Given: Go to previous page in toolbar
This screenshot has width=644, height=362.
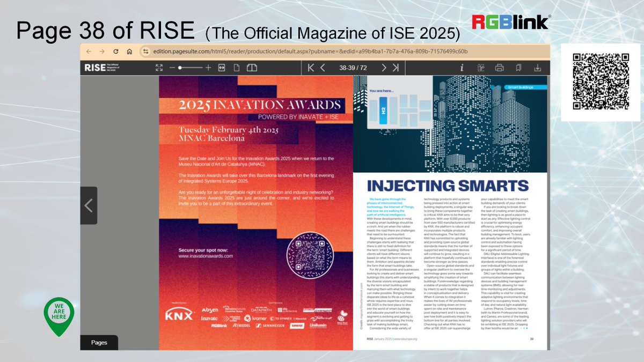Looking at the screenshot, I should point(323,68).
